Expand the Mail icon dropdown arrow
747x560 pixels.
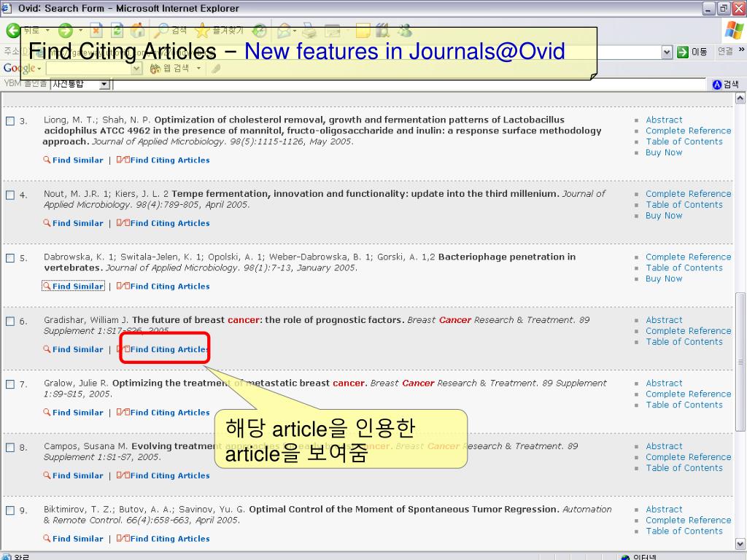pos(295,31)
